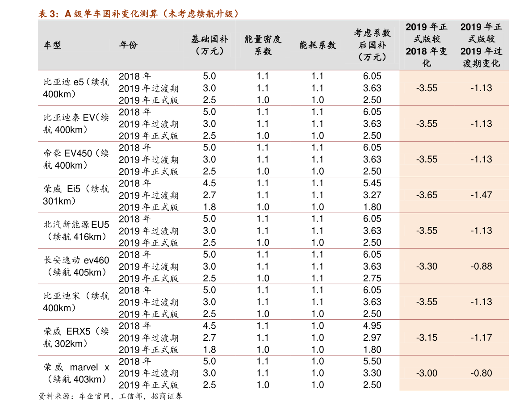Click the -3.65 change value
The height and width of the screenshot is (410, 532).
[x=427, y=195]
